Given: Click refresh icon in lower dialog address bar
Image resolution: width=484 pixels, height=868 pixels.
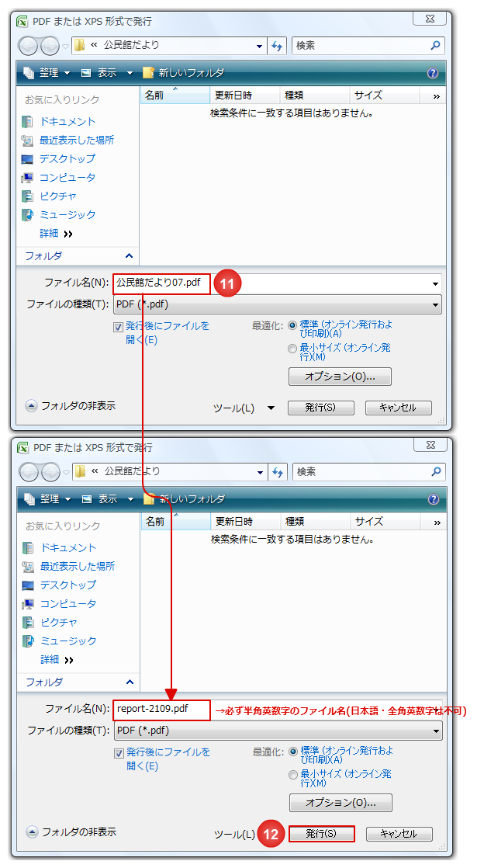Looking at the screenshot, I should point(278,472).
